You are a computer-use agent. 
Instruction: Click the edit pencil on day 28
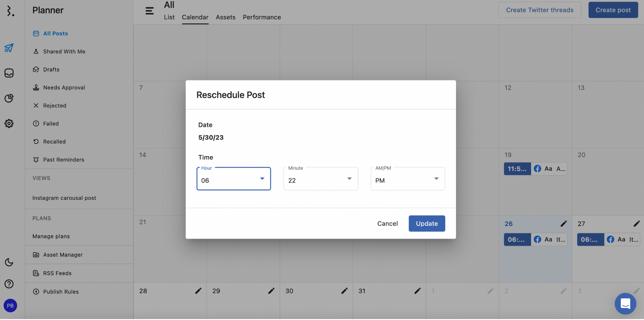pyautogui.click(x=198, y=291)
